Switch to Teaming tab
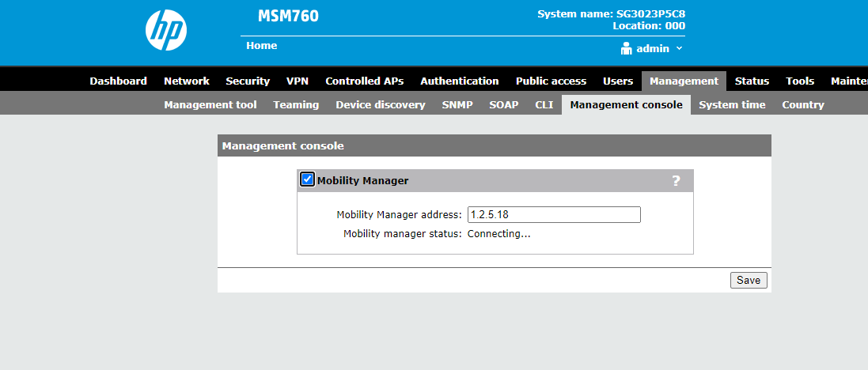This screenshot has height=370, width=868. tap(296, 104)
